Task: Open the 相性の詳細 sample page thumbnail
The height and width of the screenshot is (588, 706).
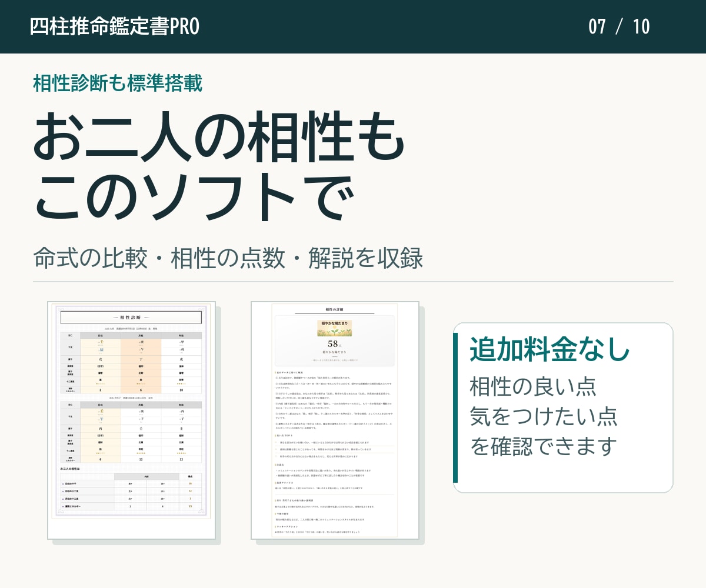Action: point(335,420)
